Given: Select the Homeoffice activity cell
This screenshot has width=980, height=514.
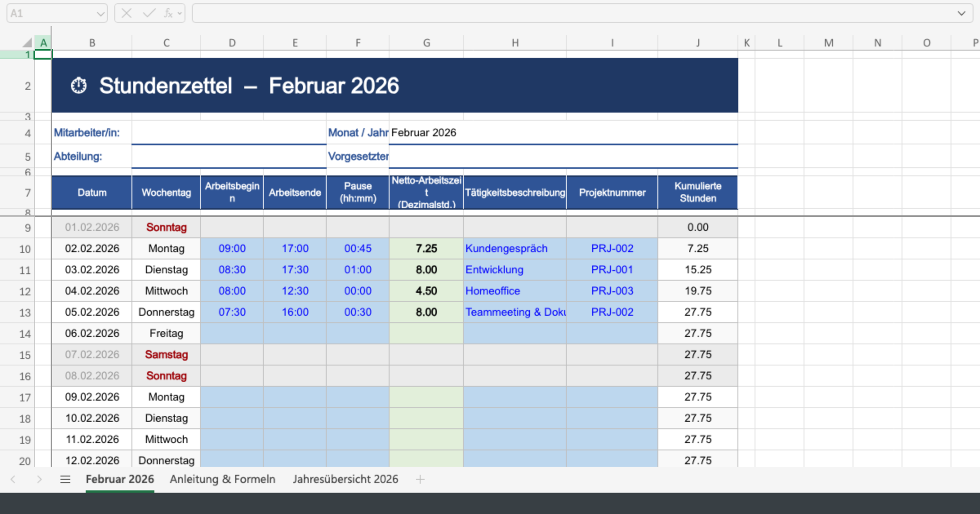Looking at the screenshot, I should (x=515, y=291).
